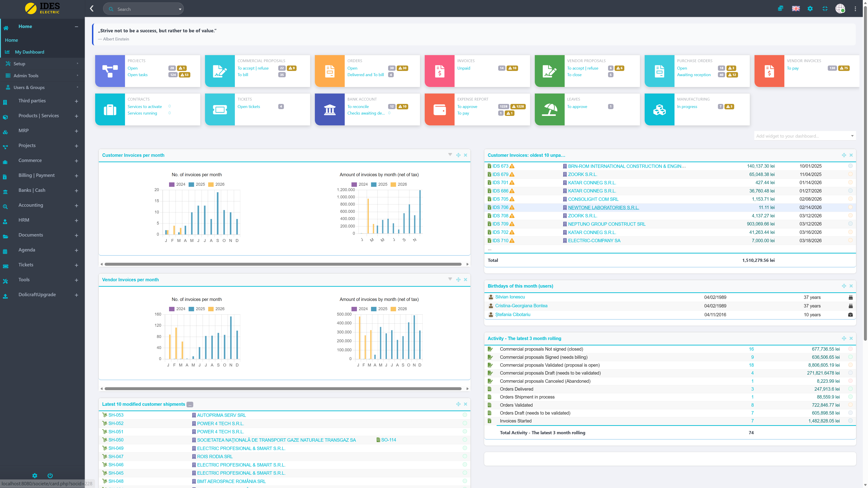The image size is (868, 488).
Task: Click move icon on Birthdays widget
Action: [x=844, y=286]
